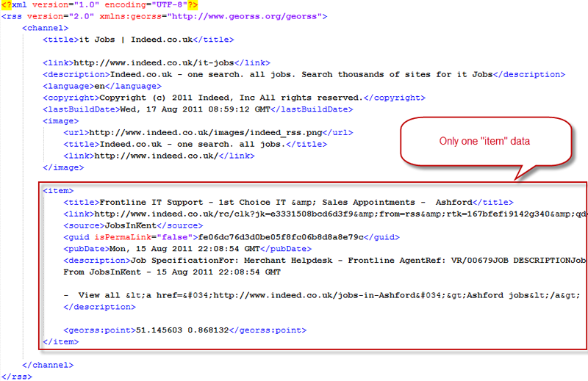The height and width of the screenshot is (381, 588).
Task: Click the closing </description> tag in item
Action: point(99,307)
